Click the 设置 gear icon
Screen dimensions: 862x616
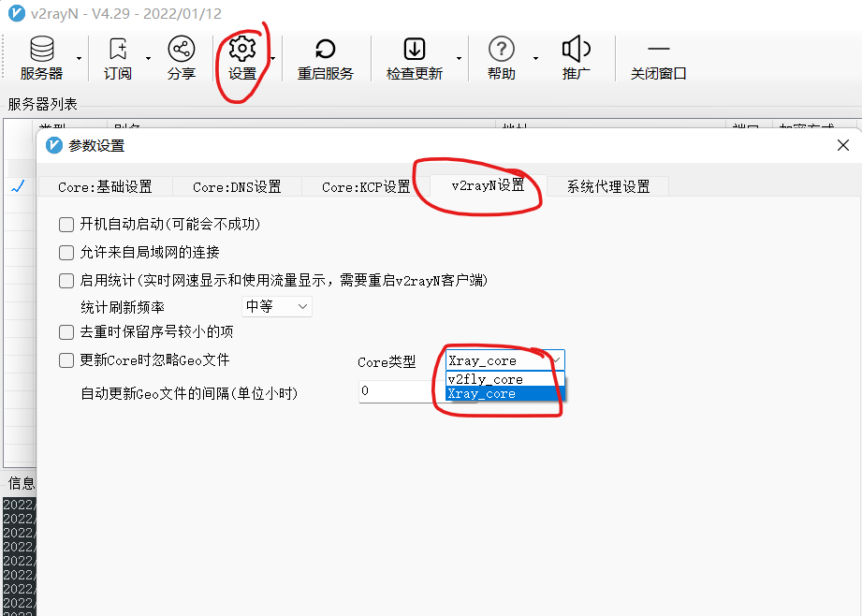coord(242,49)
